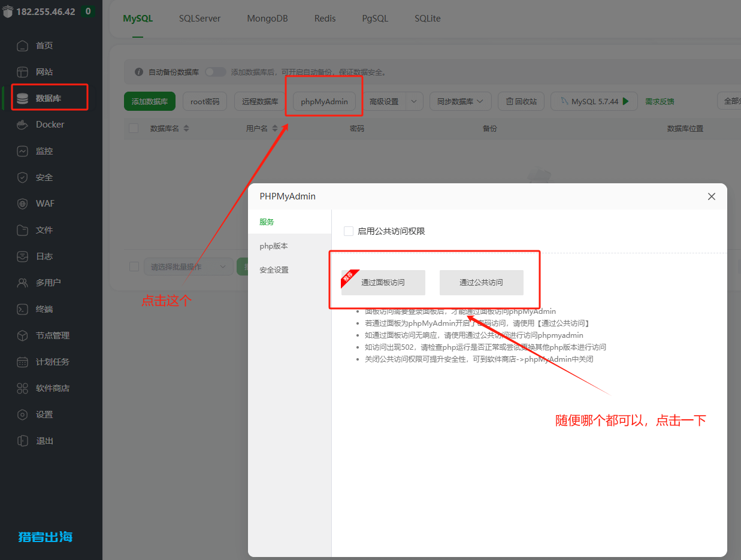Sort by the 数据库名 column arrows
This screenshot has height=560, width=741.
[x=186, y=128]
